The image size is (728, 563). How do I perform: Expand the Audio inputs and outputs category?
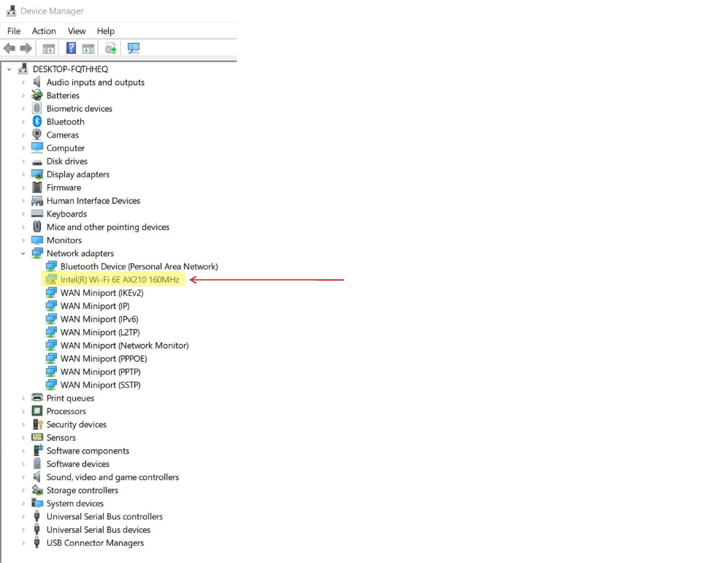[23, 82]
